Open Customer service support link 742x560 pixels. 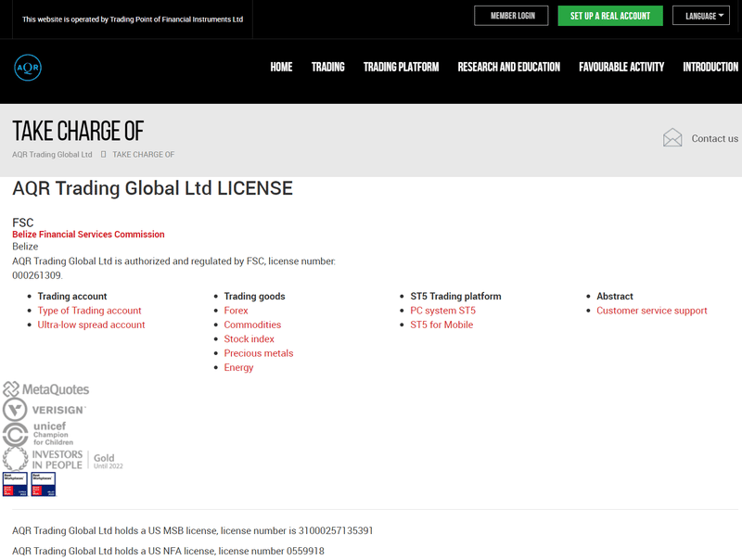point(652,311)
